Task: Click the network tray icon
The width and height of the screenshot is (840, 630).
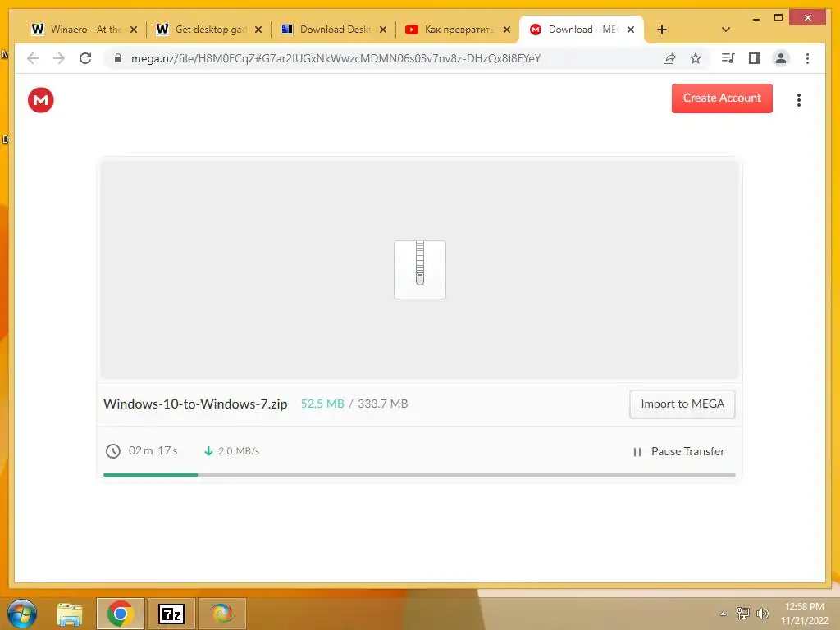Action: (x=743, y=614)
